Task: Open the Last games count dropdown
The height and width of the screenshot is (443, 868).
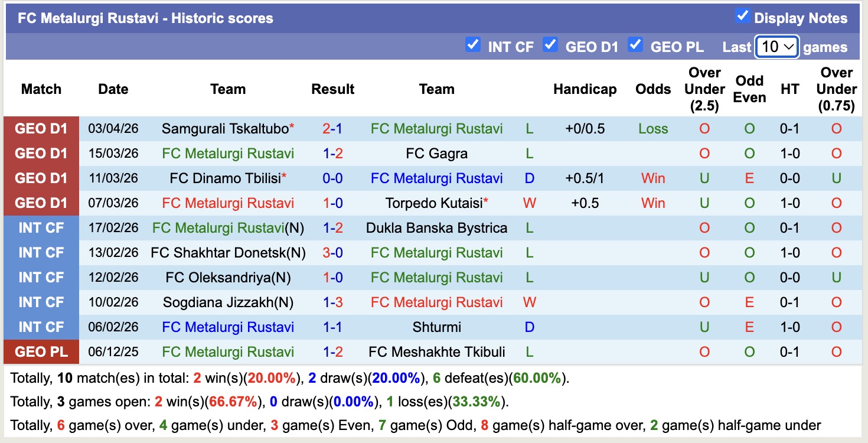Action: point(777,46)
